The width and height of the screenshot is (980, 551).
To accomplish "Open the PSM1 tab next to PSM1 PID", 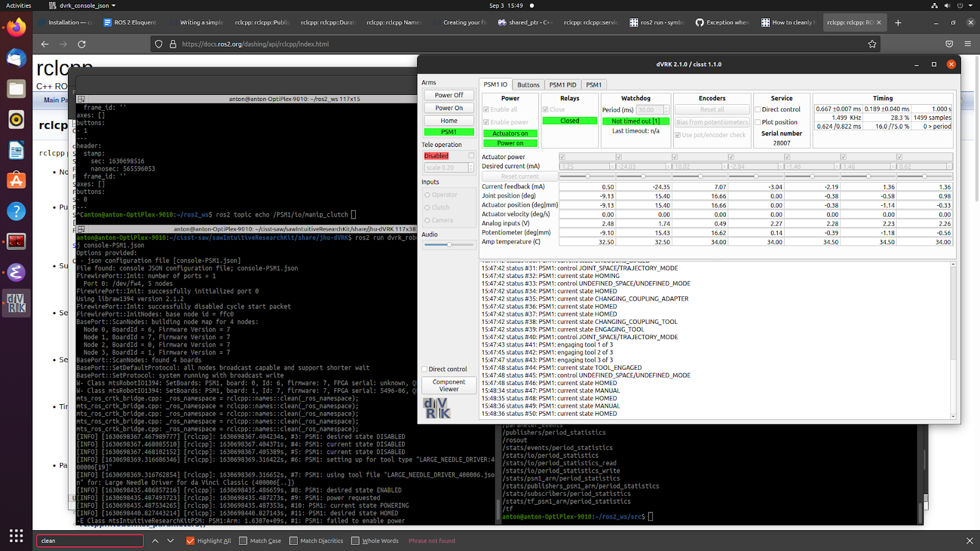I will [x=594, y=85].
